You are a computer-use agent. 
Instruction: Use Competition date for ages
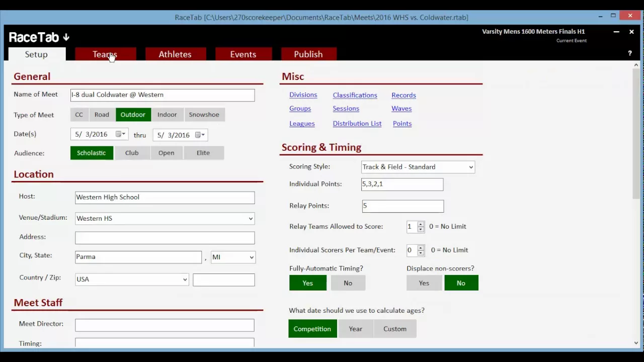pos(312,329)
